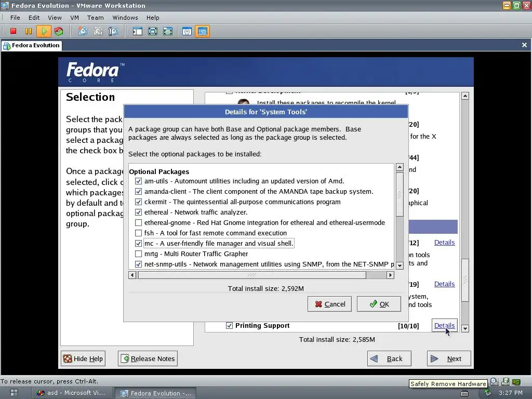
Task: Open Details link beside the [12] count
Action: coord(444,243)
